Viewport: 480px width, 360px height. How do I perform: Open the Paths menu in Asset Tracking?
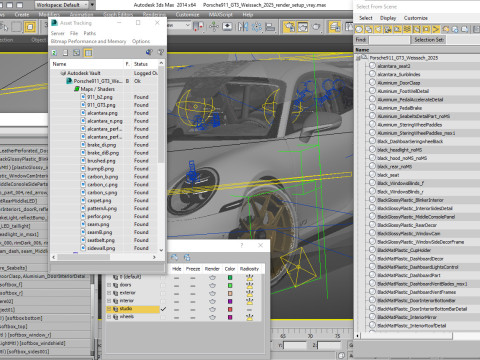90,33
